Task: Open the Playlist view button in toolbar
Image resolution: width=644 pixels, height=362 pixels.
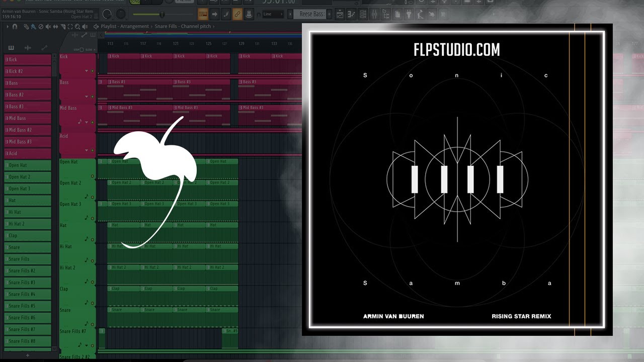Action: [x=340, y=14]
